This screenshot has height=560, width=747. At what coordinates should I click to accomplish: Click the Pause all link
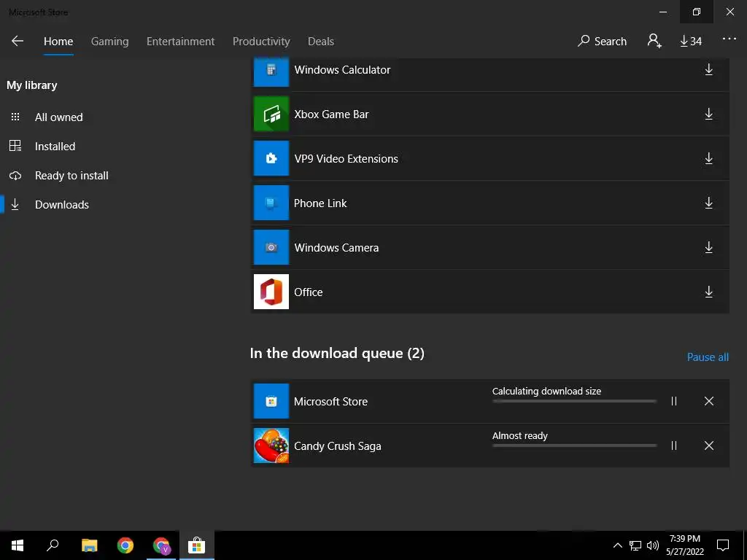click(708, 357)
